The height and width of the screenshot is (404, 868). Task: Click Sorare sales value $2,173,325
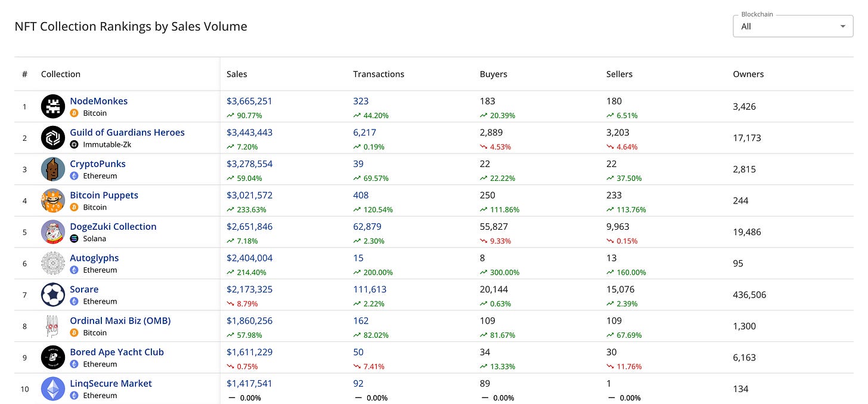click(249, 289)
